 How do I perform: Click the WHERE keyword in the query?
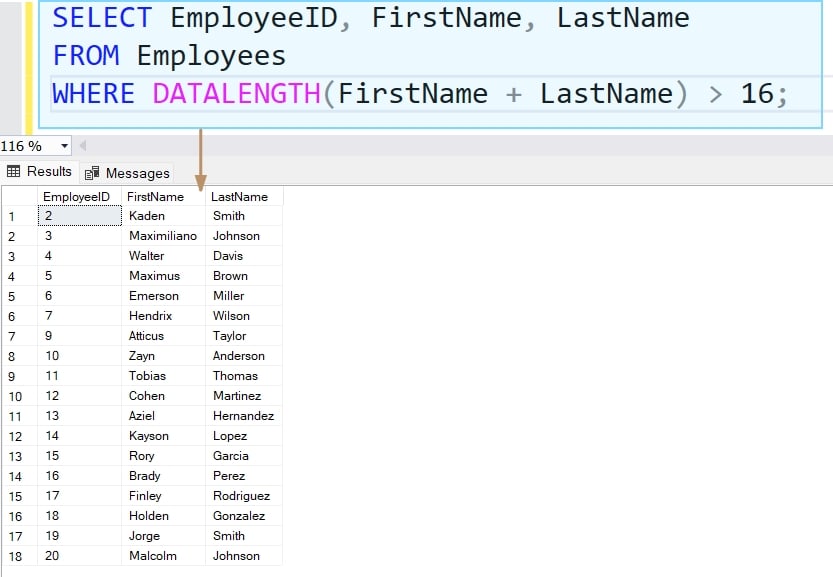click(94, 94)
